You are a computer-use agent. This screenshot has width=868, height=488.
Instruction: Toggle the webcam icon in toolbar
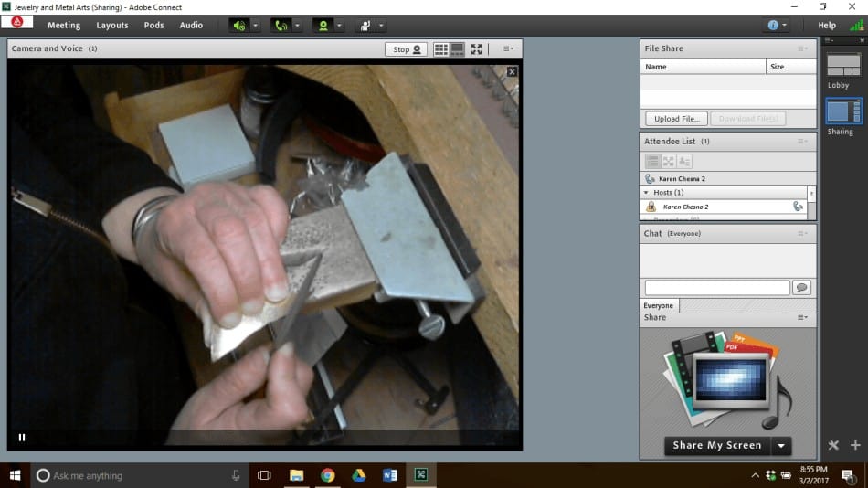coord(323,26)
